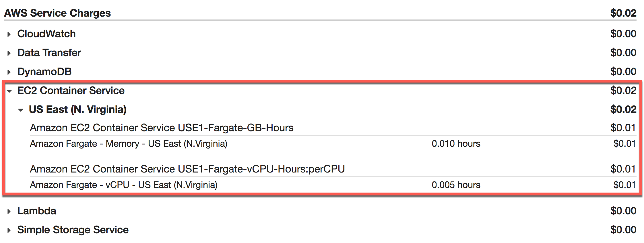Expand the DynamoDB charges arrow
The width and height of the screenshot is (644, 243).
tap(9, 72)
